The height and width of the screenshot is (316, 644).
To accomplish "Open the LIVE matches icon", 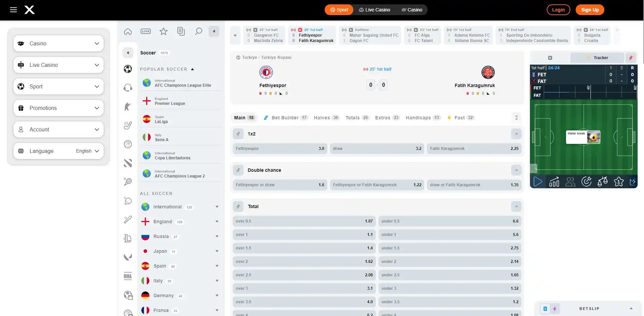I will click(146, 31).
